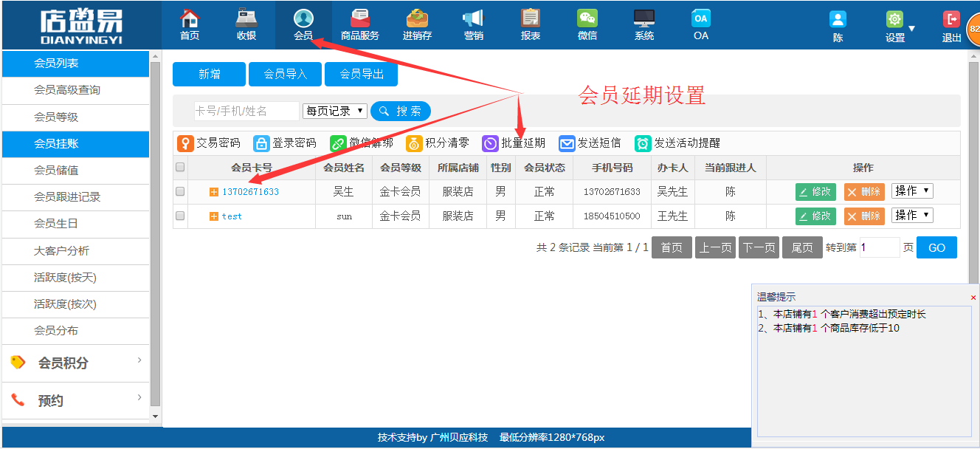Screen dimensions: 980x449
Task: Click the 上一页 button
Action: pyautogui.click(x=715, y=247)
